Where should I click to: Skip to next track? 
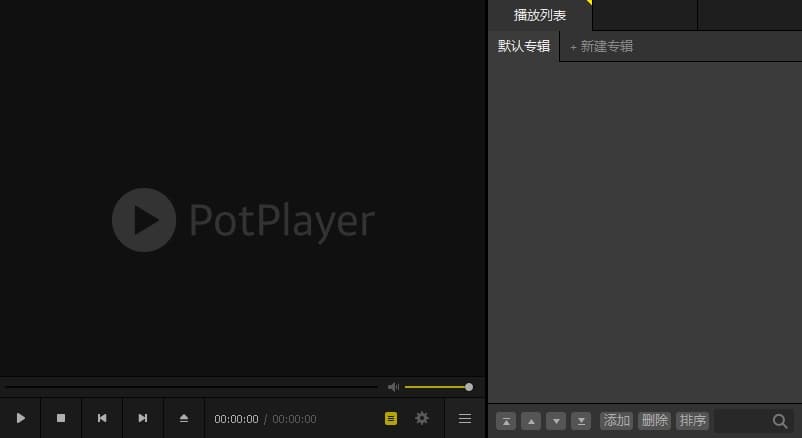(x=143, y=418)
